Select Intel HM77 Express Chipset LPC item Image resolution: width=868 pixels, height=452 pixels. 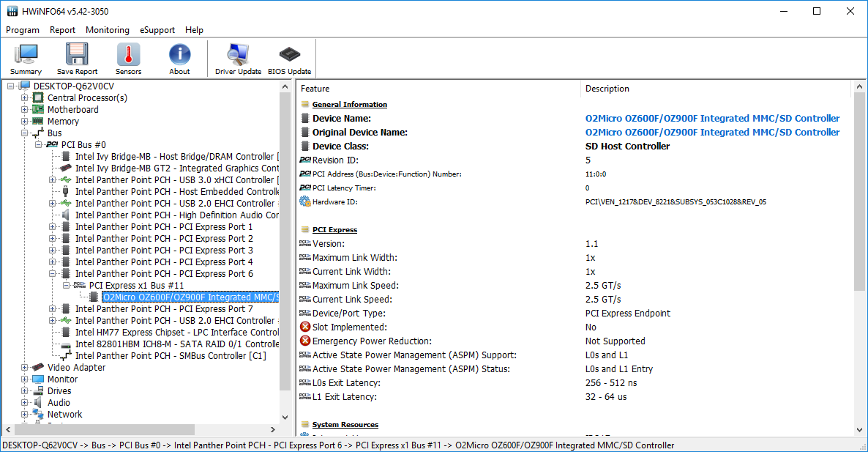[x=176, y=332]
